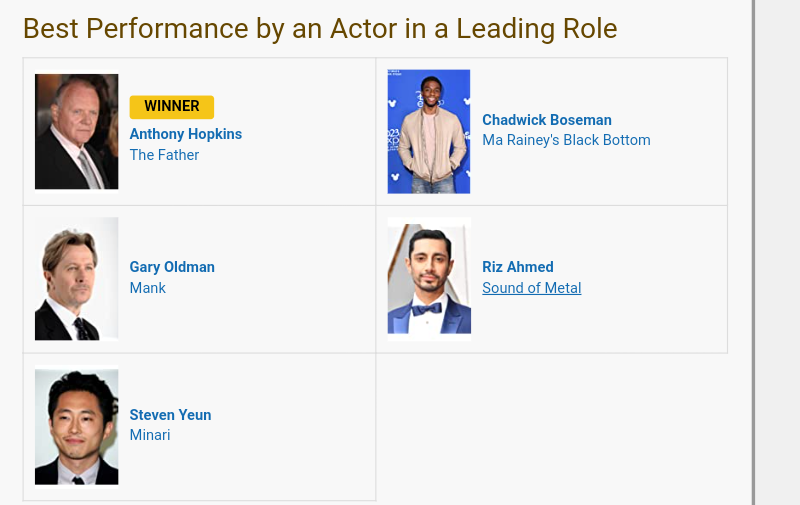Click the Ma Rainey's Black Bottom link
Image resolution: width=800 pixels, height=505 pixels.
[566, 140]
